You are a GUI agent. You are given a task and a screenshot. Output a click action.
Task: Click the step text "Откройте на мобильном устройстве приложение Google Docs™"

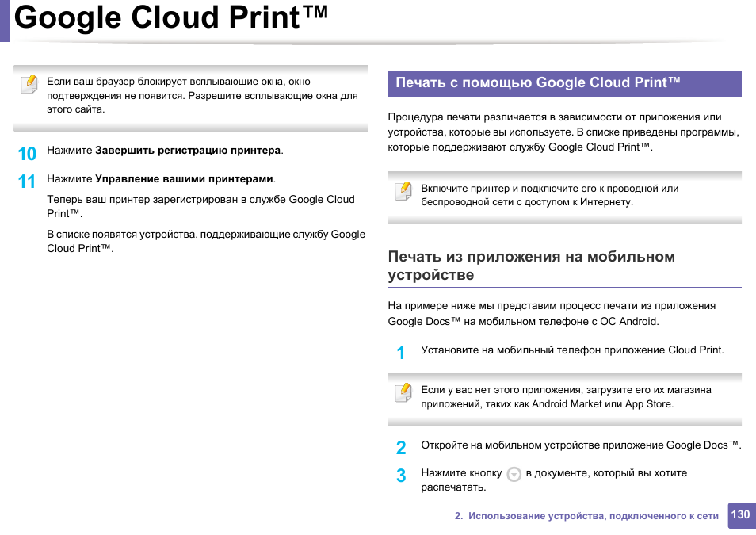pos(581,445)
